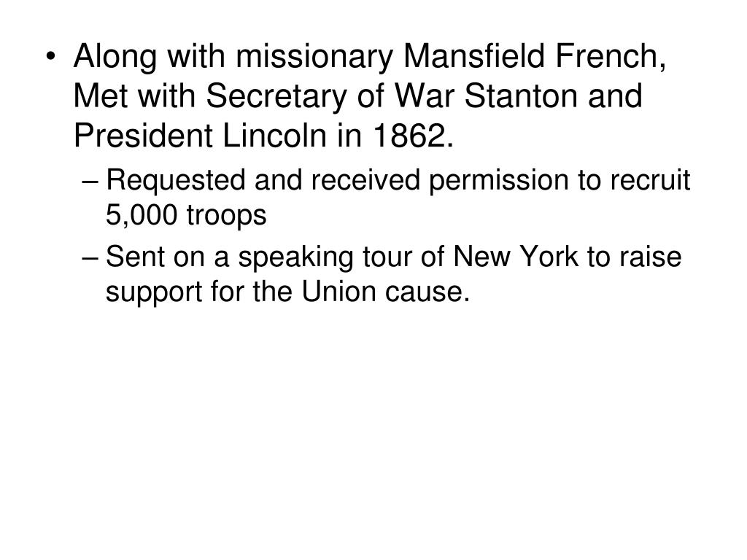Select the words "New York"

(x=516, y=257)
